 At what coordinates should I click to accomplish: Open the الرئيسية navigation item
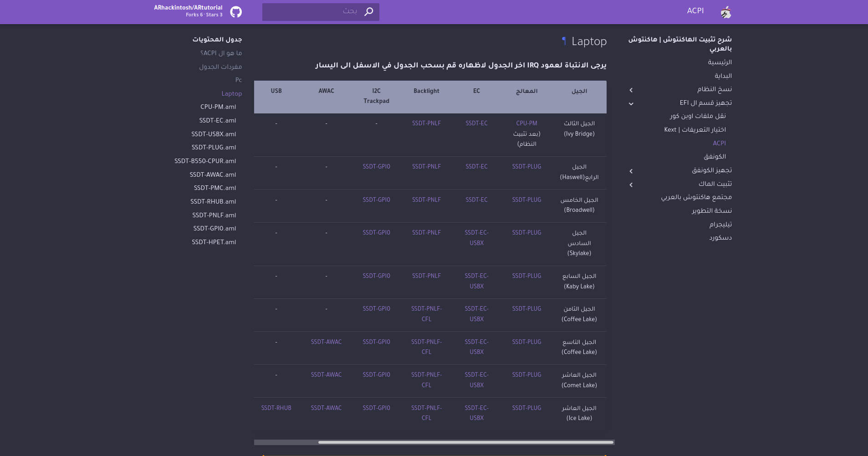(720, 62)
